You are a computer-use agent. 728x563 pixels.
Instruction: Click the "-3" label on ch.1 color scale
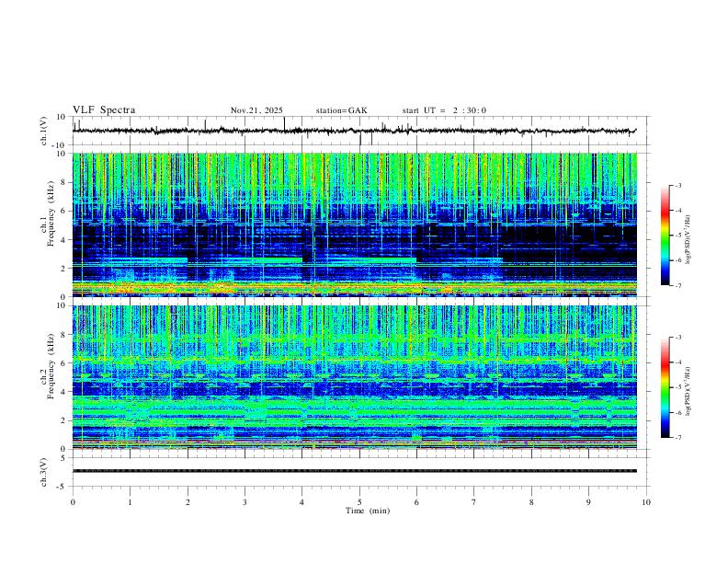(677, 185)
